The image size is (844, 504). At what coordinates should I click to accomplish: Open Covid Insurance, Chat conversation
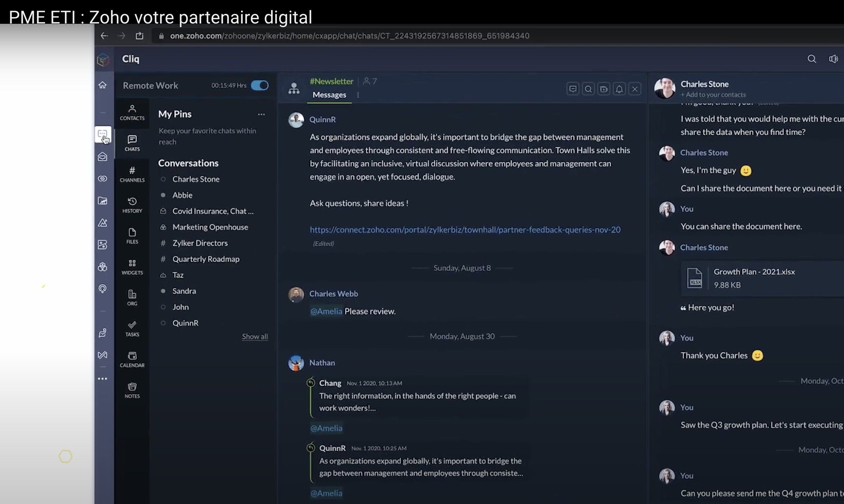point(213,211)
